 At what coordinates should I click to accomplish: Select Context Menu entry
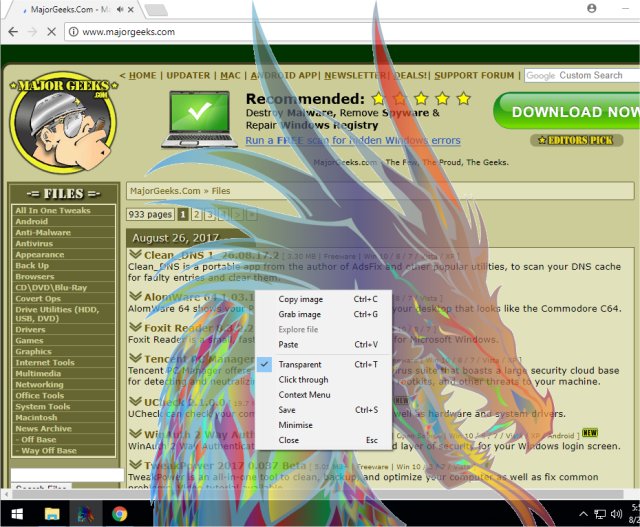coord(323,395)
